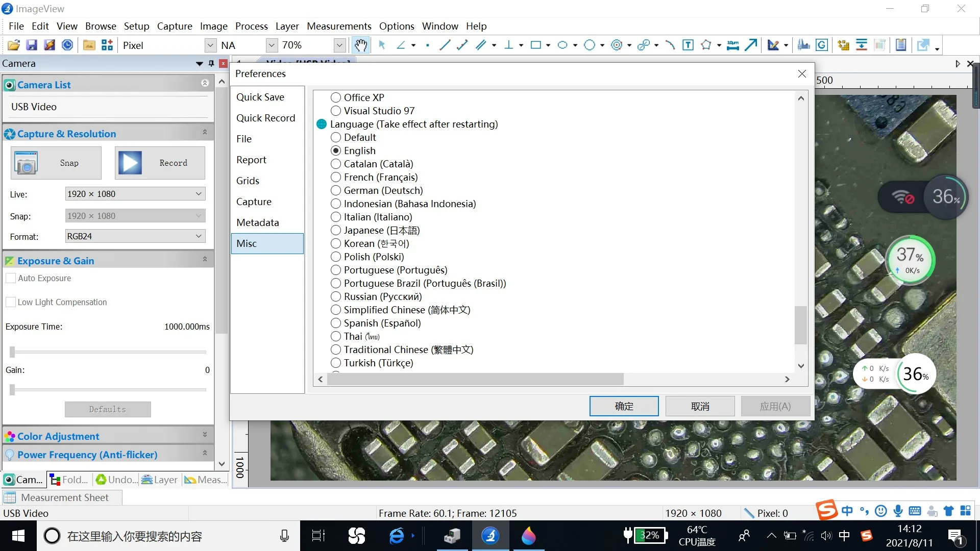The height and width of the screenshot is (551, 980).
Task: Click the 取消 cancel button
Action: [700, 406]
